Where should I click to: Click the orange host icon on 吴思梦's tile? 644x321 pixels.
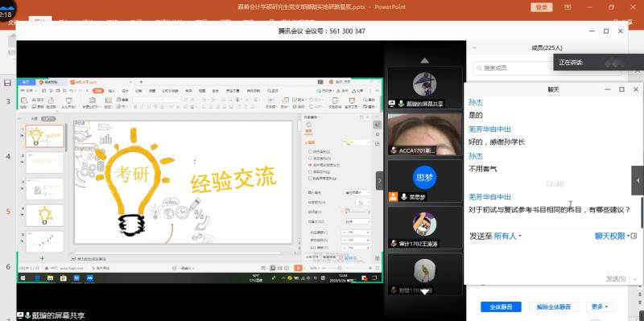(x=393, y=196)
